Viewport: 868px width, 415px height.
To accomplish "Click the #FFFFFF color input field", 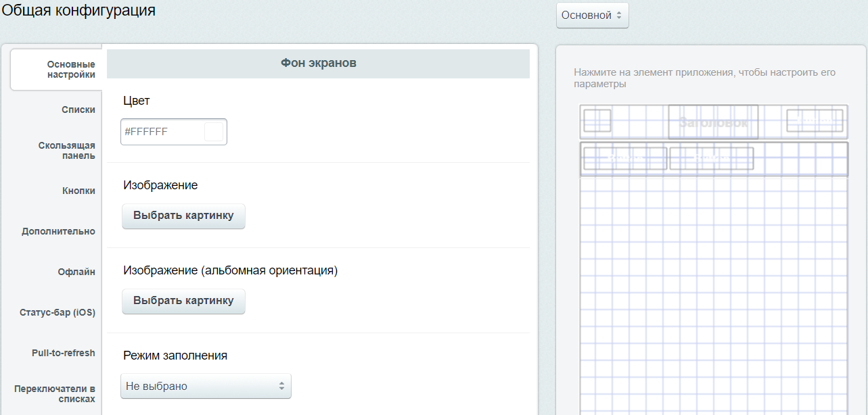I will pos(162,132).
